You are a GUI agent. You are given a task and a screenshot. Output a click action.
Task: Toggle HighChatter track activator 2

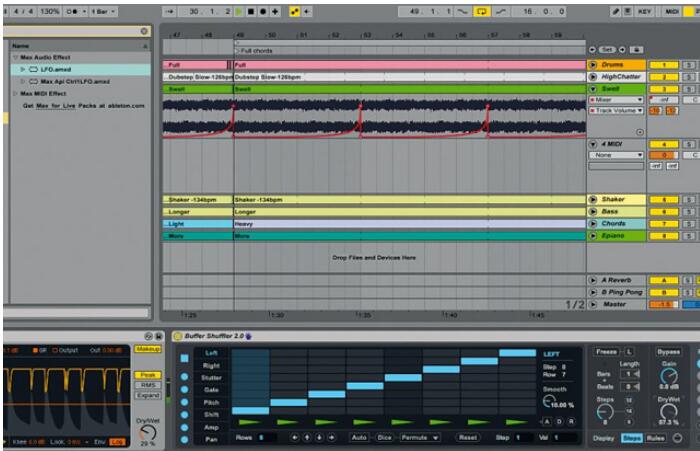click(664, 77)
